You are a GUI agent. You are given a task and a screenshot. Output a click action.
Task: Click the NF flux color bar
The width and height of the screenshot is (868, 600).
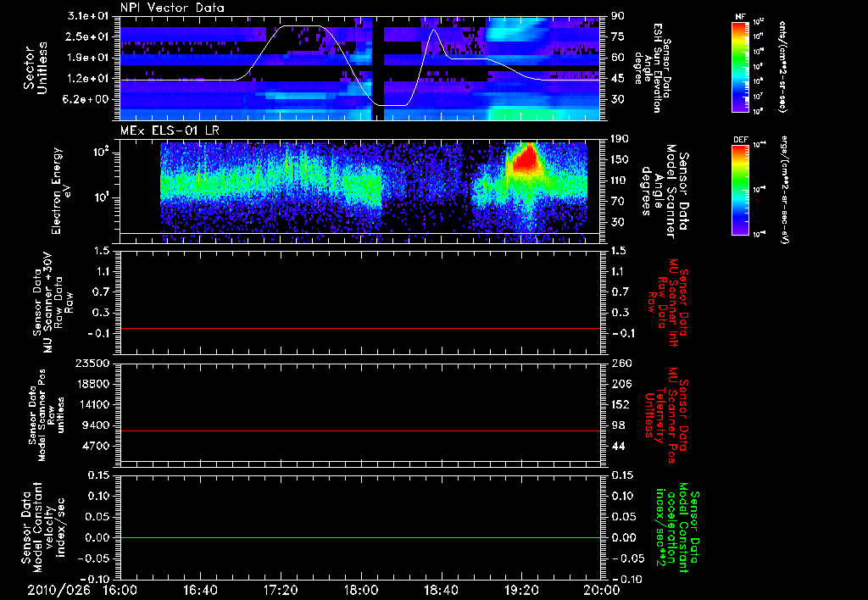pyautogui.click(x=740, y=67)
